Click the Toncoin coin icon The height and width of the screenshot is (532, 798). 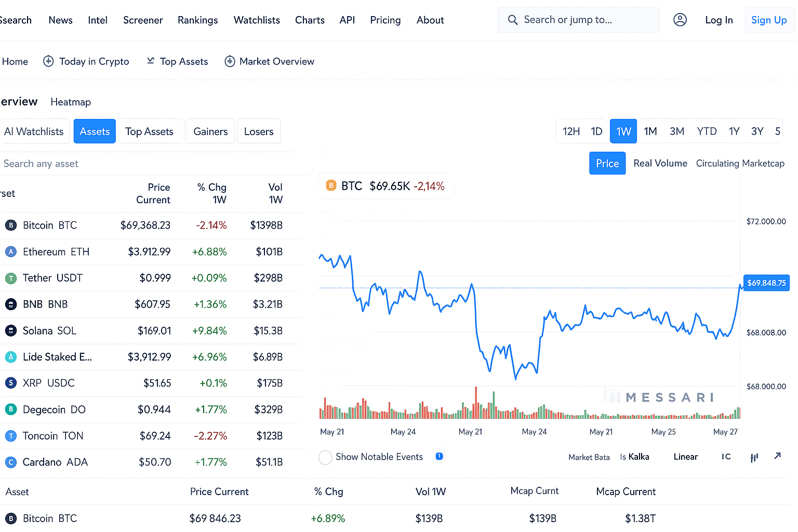pyautogui.click(x=11, y=436)
